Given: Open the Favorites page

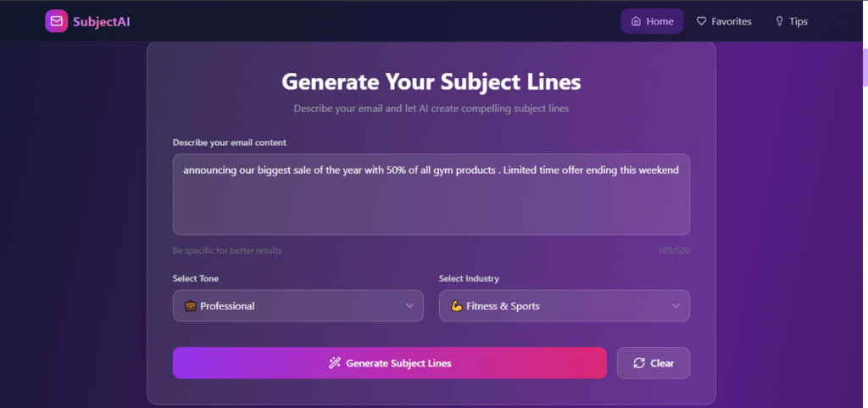Looking at the screenshot, I should (x=723, y=21).
